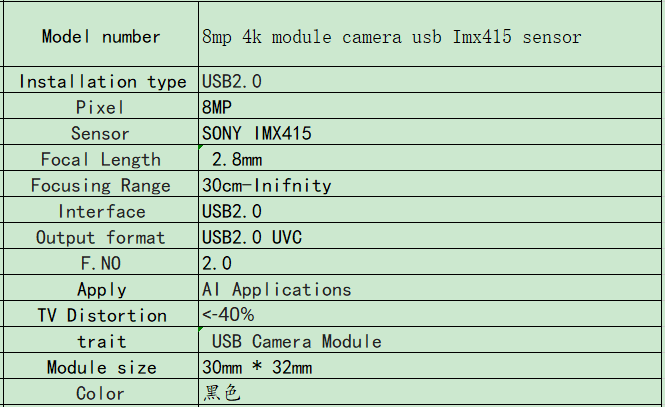Screen dimensions: 665x407
Task: Click the "Focusing Range" label cell
Action: point(101,185)
